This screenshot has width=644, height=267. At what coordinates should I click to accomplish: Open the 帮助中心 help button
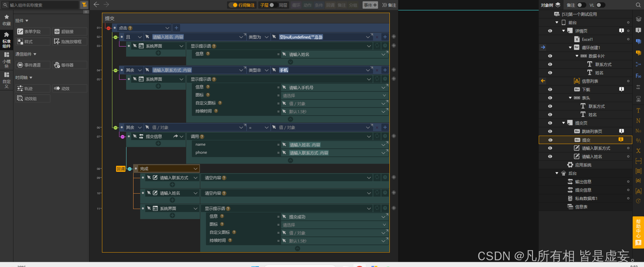(x=638, y=232)
